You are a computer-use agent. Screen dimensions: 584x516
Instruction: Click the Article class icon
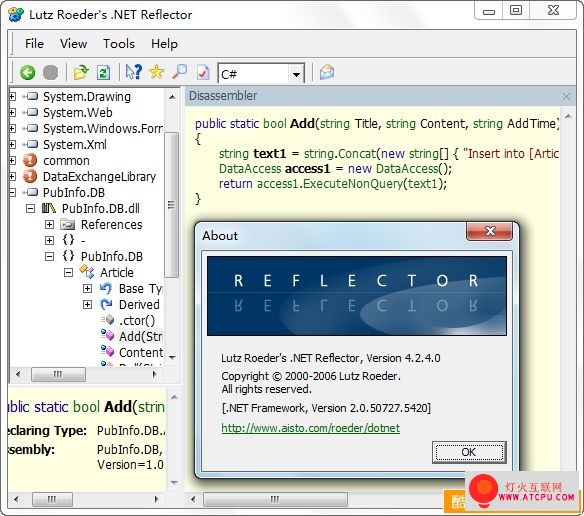[x=87, y=272]
